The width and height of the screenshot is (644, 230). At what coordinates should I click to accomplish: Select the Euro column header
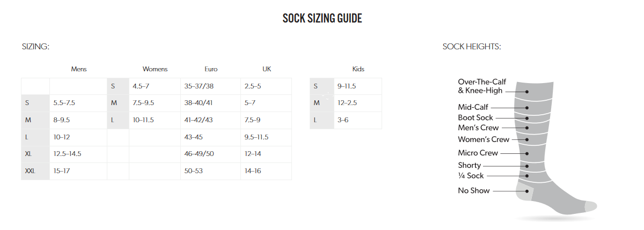(x=211, y=69)
